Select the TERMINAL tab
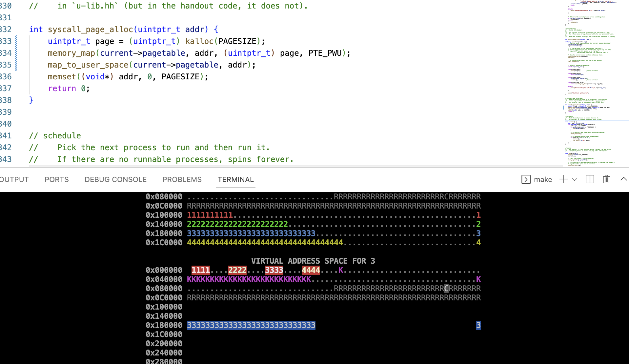 point(235,180)
